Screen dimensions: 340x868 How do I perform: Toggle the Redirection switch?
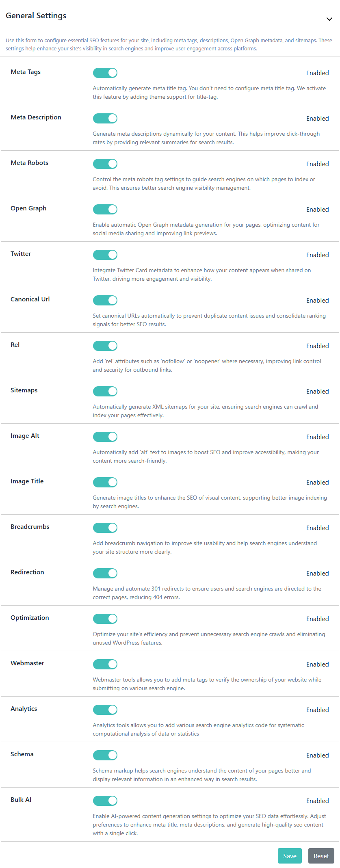(x=105, y=573)
